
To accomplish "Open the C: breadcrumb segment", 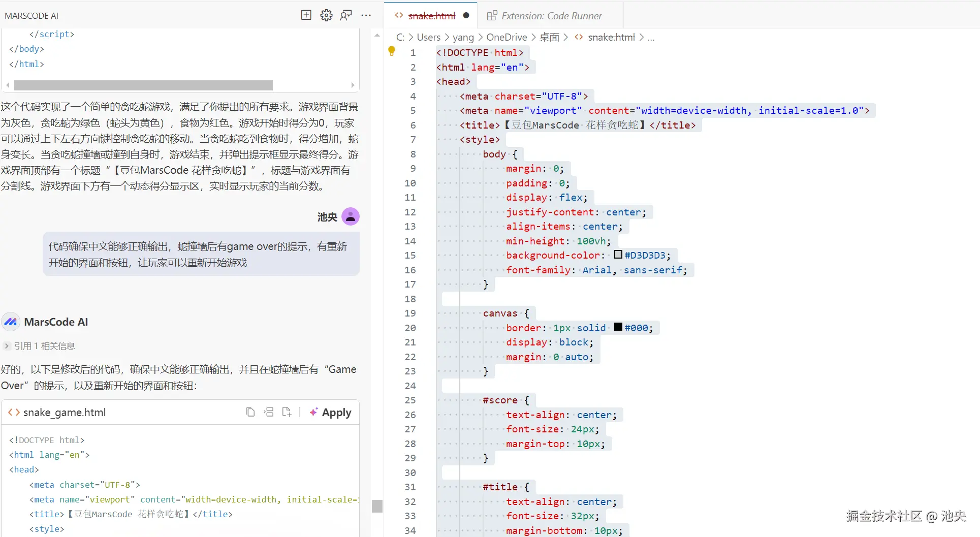I will (x=400, y=37).
